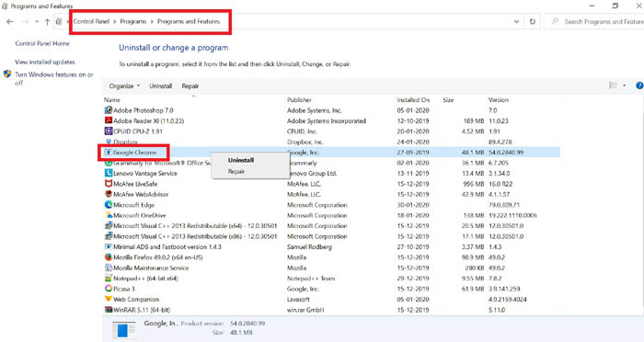Click Programs in the breadcrumb path
The image size is (644, 342).
(x=133, y=21)
